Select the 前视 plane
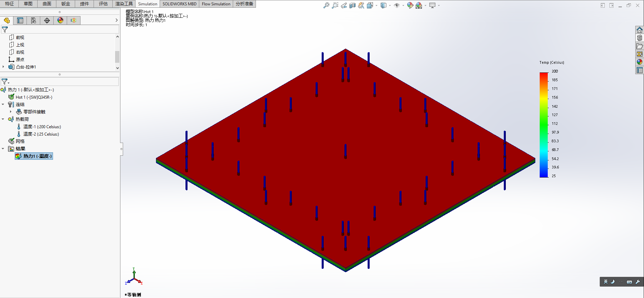 click(x=17, y=37)
